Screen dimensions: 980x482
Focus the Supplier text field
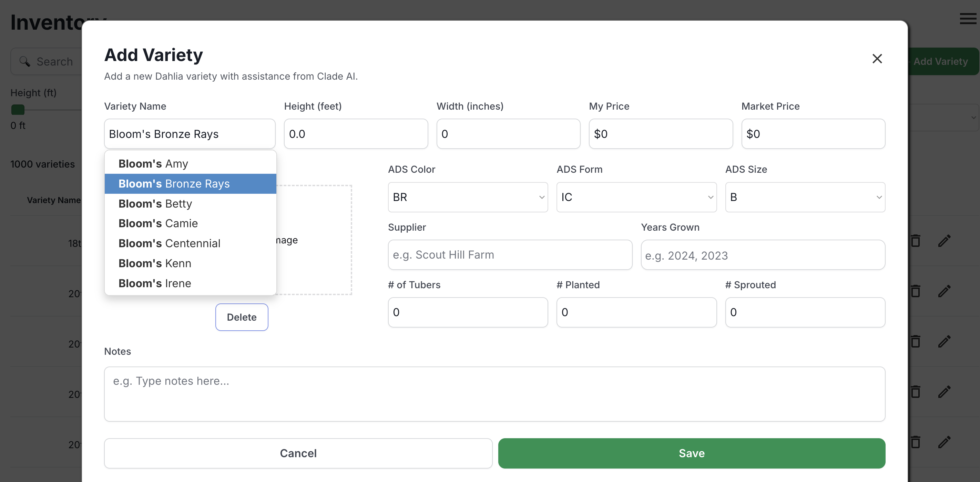click(x=510, y=255)
